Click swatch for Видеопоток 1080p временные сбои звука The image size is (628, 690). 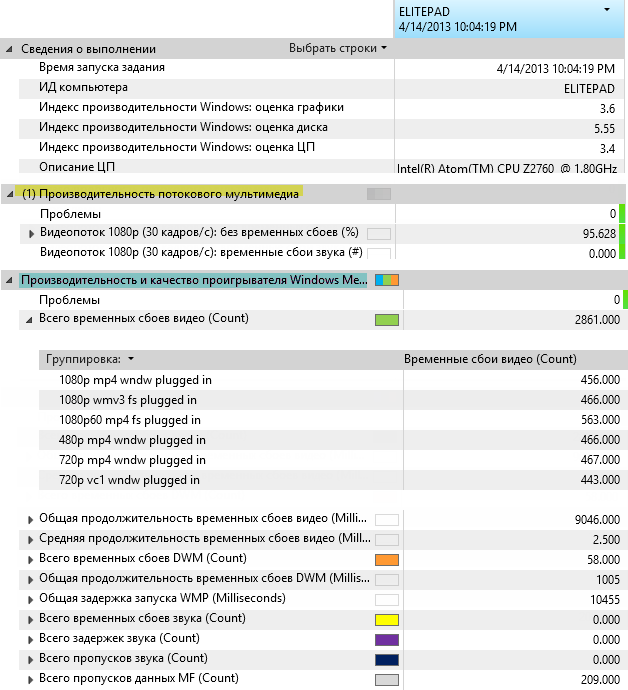(x=379, y=253)
